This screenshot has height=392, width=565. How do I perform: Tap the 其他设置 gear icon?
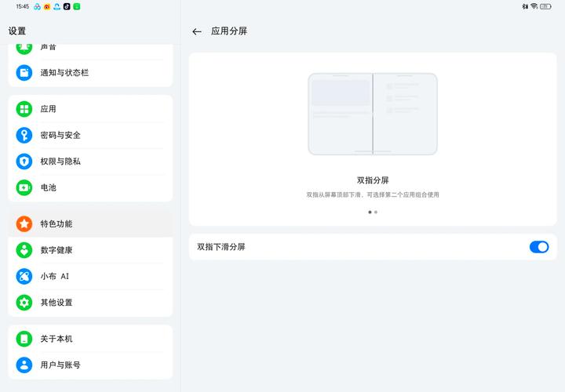(24, 303)
